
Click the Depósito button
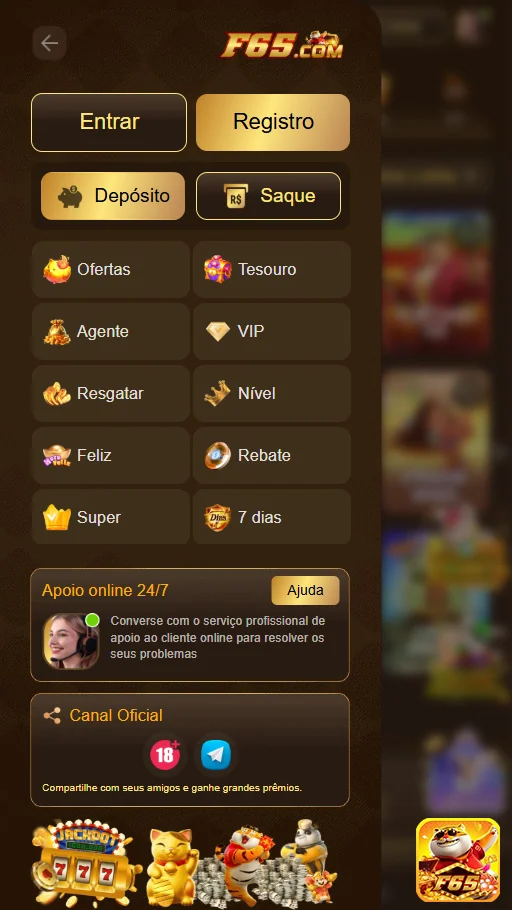113,196
